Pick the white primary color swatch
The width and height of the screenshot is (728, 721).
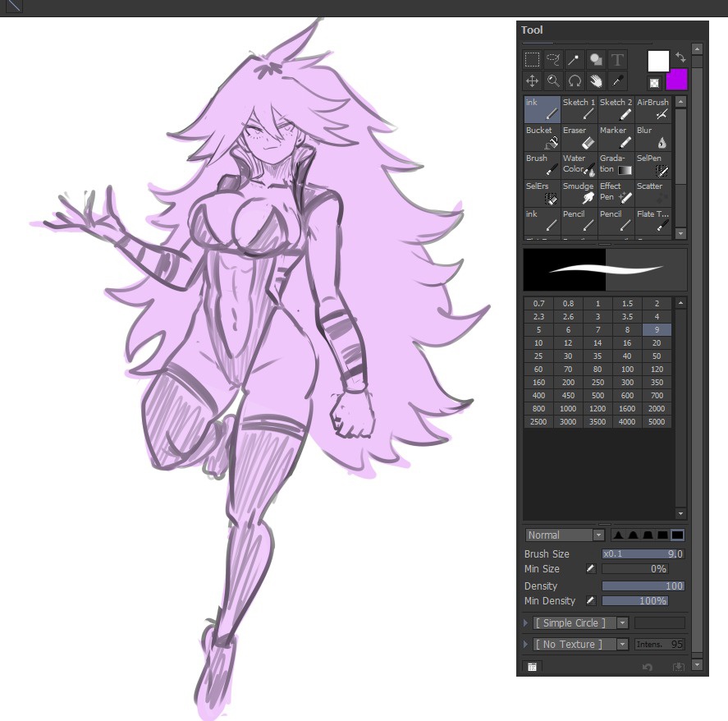658,61
